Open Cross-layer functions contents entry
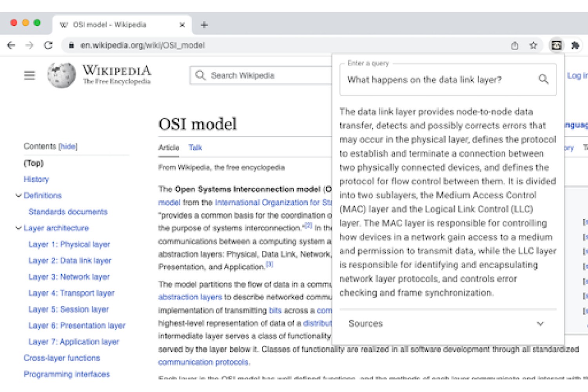The height and width of the screenshot is (392, 588). pyautogui.click(x=62, y=358)
